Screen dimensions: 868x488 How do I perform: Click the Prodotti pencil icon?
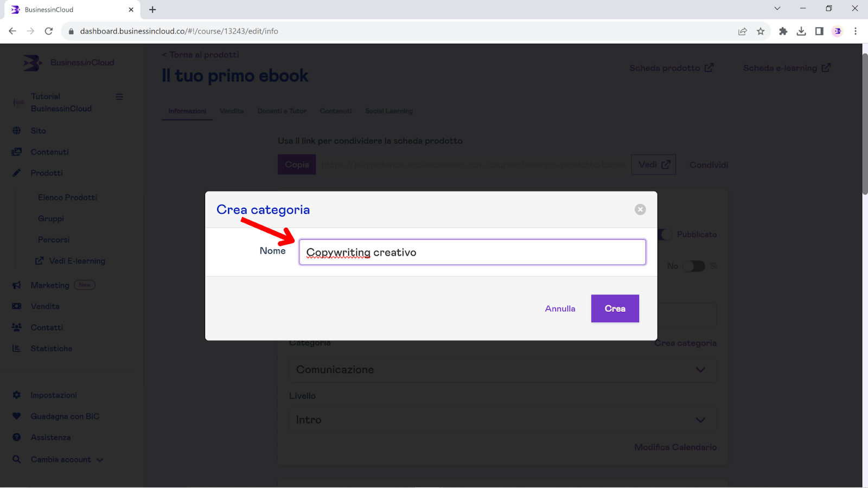17,173
